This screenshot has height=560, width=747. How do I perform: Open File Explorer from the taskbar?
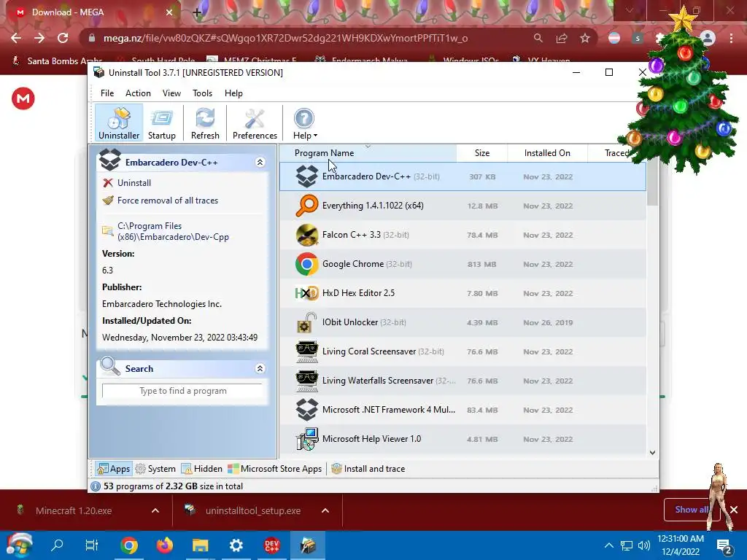tap(201, 545)
